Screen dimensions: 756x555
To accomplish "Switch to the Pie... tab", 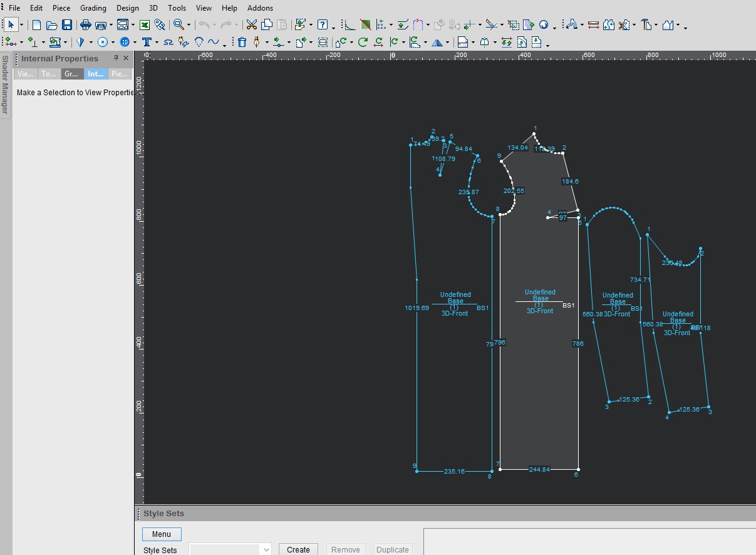I will [x=118, y=74].
